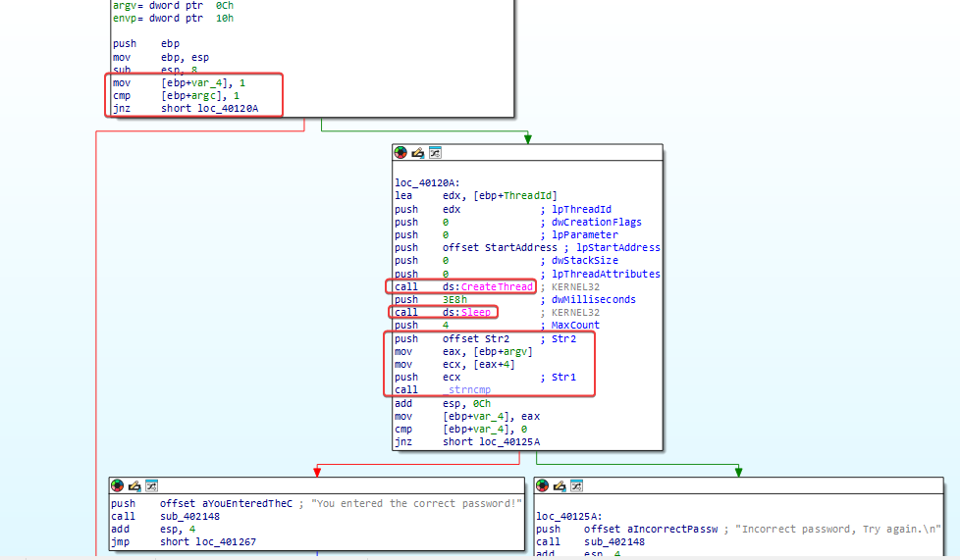Image resolution: width=960 pixels, height=560 pixels.
Task: Click 'offset aIncorrectPassw' operand
Action: (650, 529)
